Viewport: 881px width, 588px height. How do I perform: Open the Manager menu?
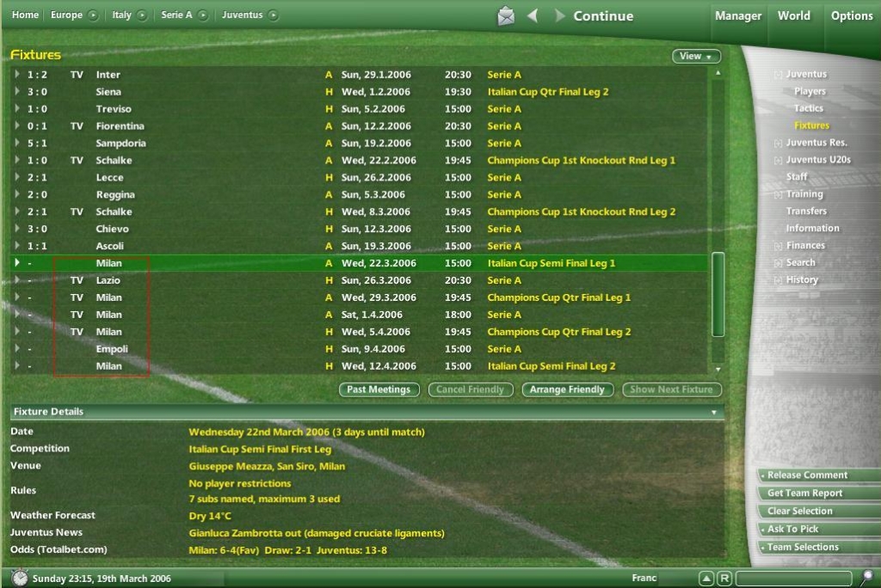(737, 15)
